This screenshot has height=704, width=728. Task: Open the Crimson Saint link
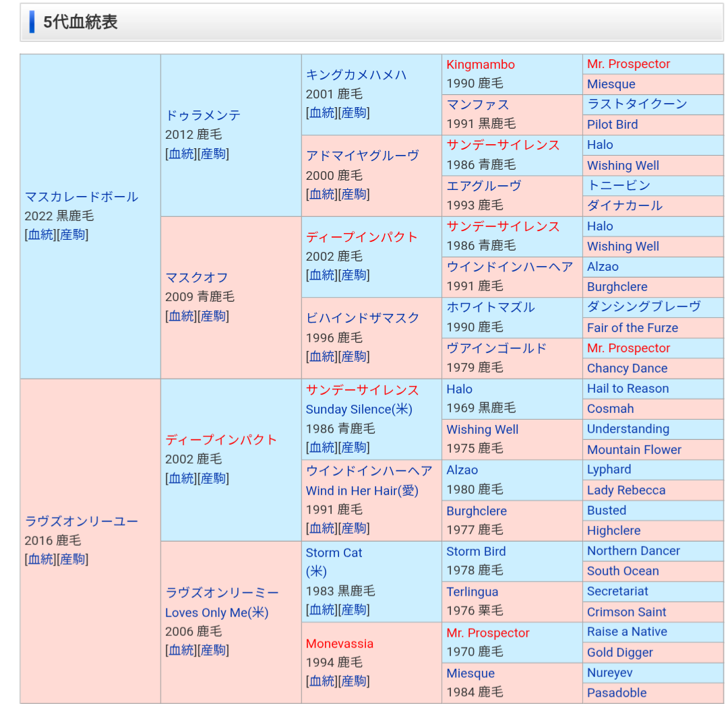(626, 612)
